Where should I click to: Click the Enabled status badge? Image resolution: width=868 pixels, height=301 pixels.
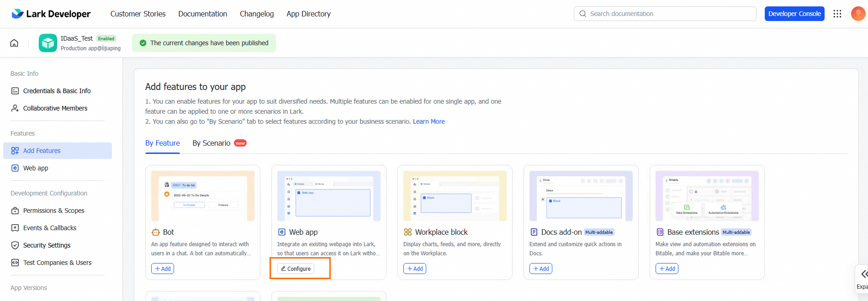coord(106,38)
